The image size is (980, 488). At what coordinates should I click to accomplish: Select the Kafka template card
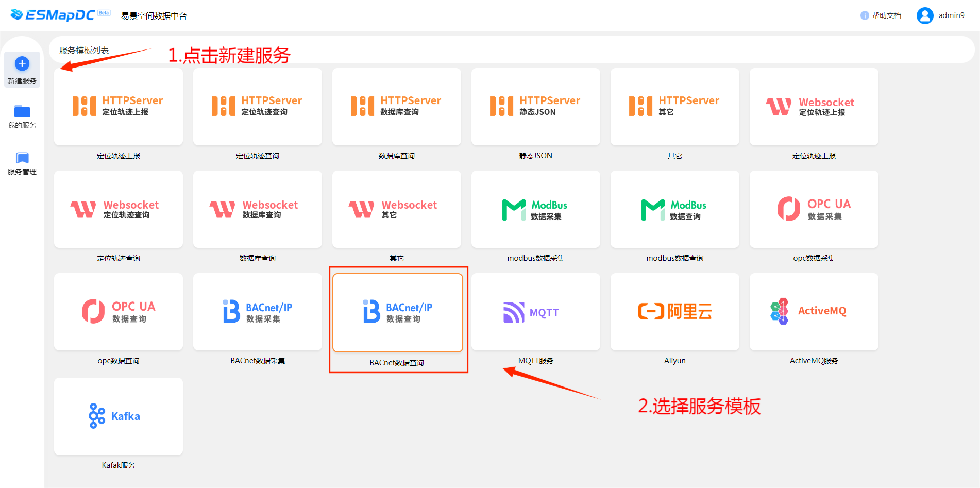[x=119, y=416]
